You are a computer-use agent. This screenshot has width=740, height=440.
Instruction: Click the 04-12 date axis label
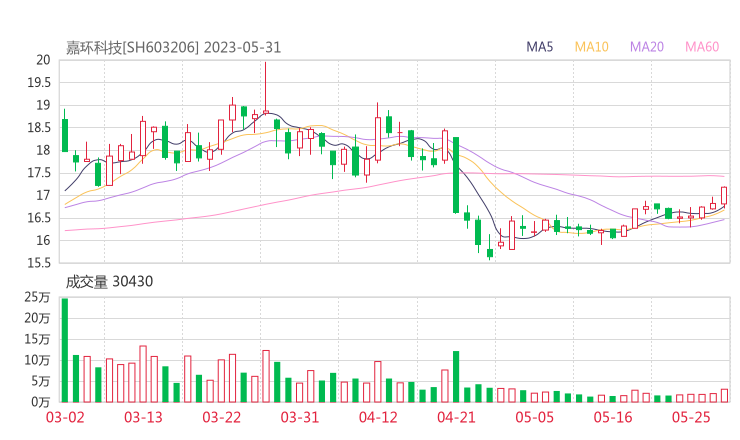click(x=378, y=417)
